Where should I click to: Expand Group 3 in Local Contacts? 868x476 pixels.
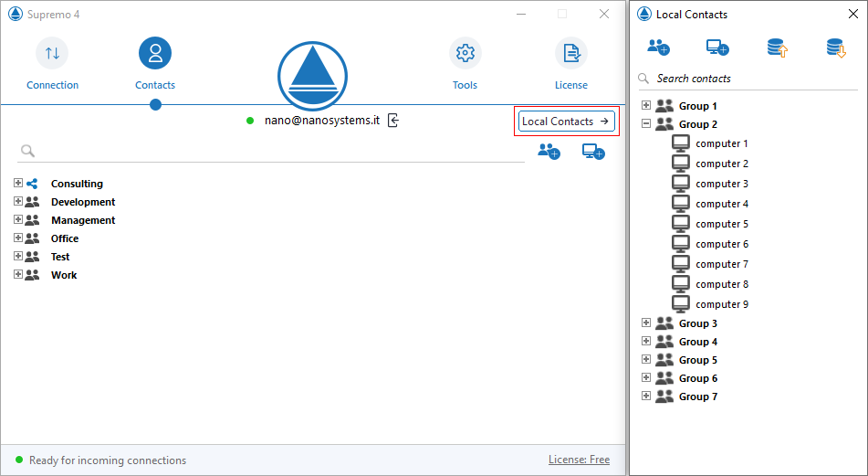pyautogui.click(x=645, y=323)
